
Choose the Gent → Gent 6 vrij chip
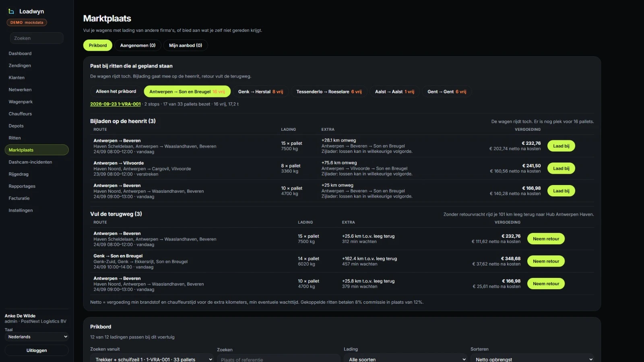[447, 92]
